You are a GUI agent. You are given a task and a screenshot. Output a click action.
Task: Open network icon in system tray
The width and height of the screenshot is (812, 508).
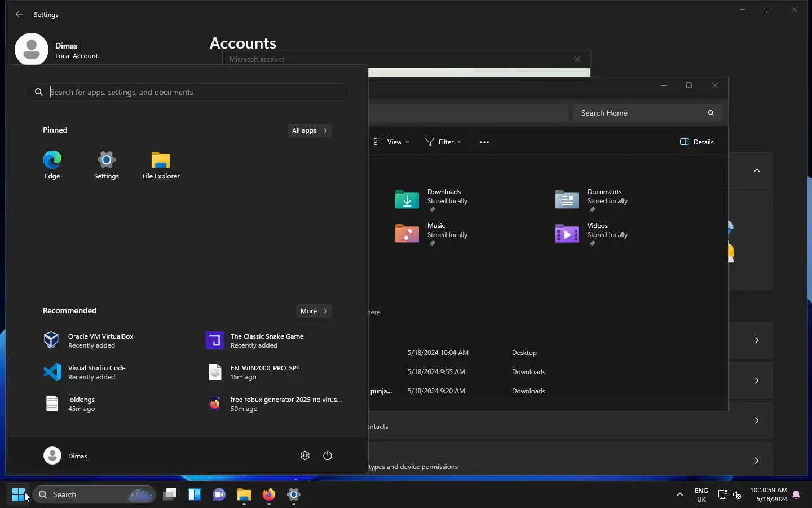tap(723, 494)
